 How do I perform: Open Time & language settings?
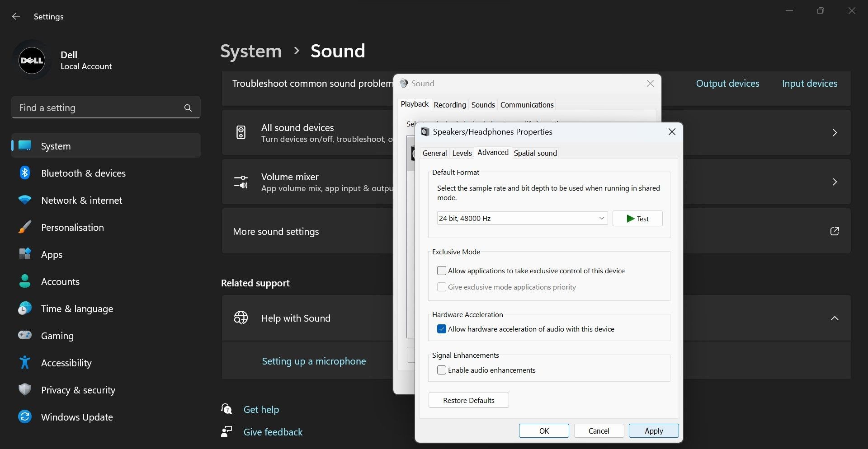click(106, 309)
